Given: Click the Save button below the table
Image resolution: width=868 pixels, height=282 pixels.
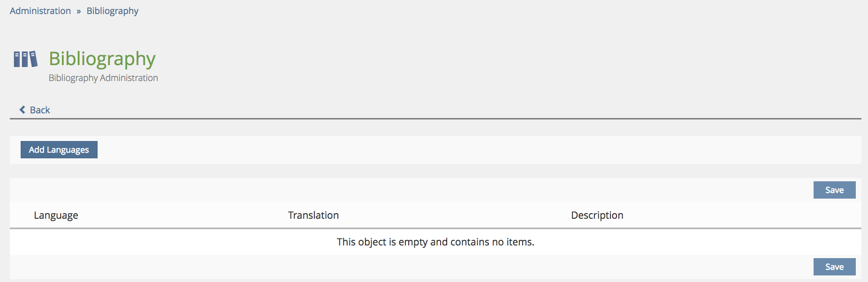Looking at the screenshot, I should tap(834, 267).
